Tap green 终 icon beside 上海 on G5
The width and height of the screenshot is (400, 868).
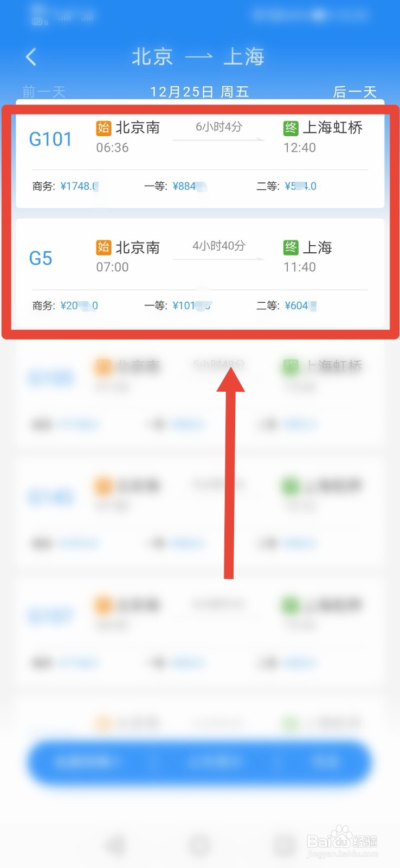point(291,247)
